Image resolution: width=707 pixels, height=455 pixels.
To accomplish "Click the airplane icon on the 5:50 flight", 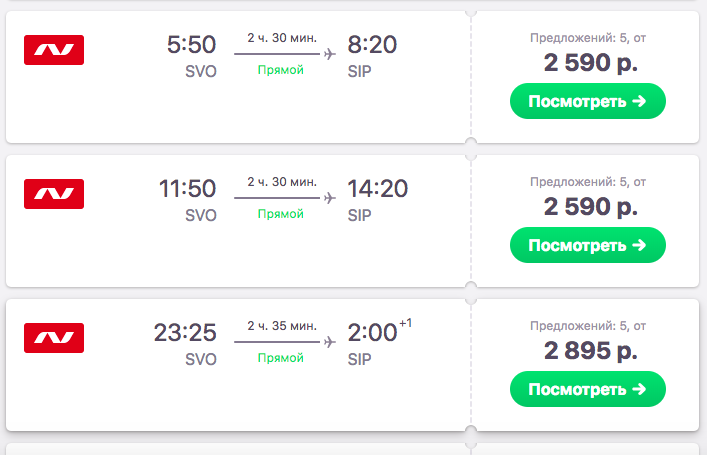I will coord(329,55).
